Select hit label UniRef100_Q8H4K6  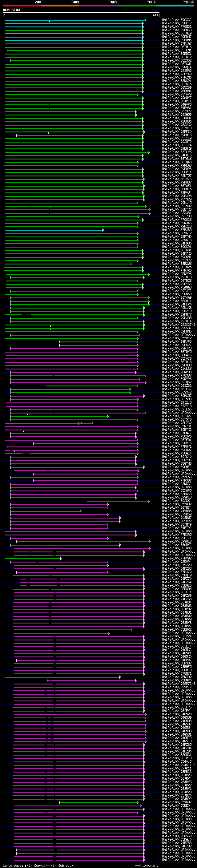[x=177, y=355]
